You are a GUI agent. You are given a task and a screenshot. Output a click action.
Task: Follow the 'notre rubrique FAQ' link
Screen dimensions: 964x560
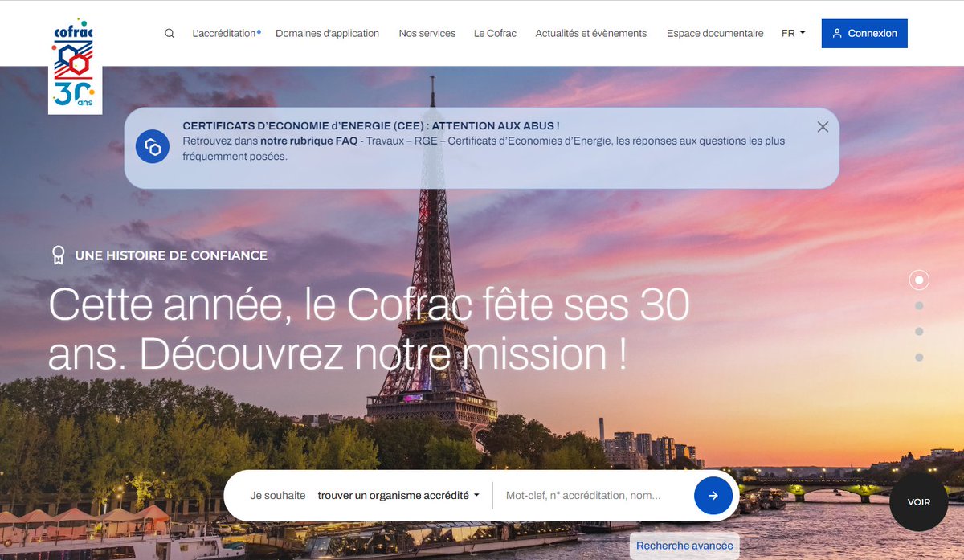(x=309, y=141)
